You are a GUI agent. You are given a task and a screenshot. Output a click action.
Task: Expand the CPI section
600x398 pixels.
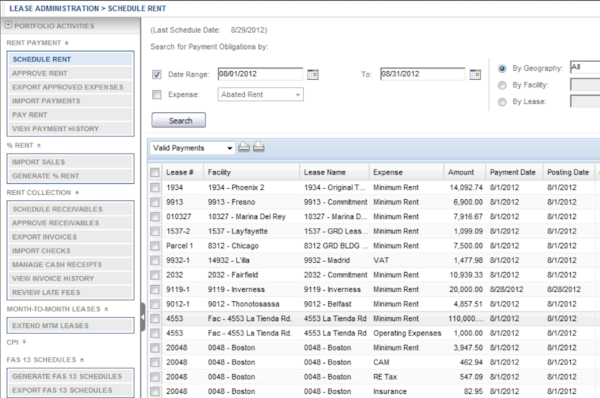click(x=24, y=342)
